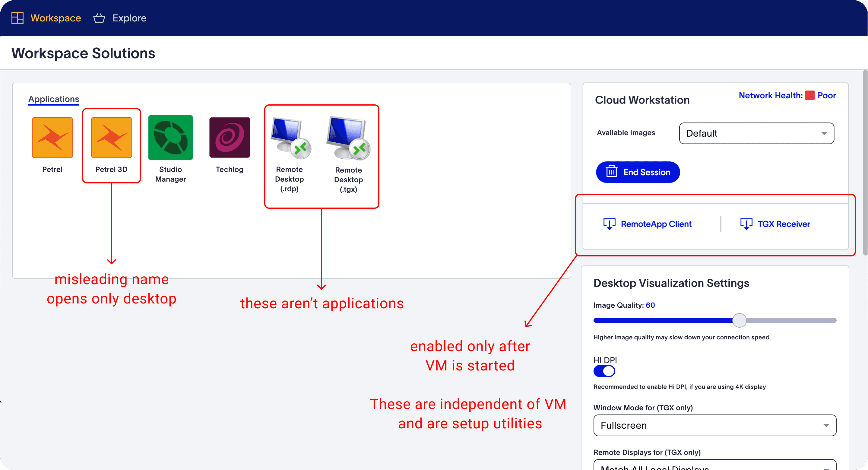Toggle the HI DPI switch
This screenshot has height=470, width=868.
click(x=604, y=371)
